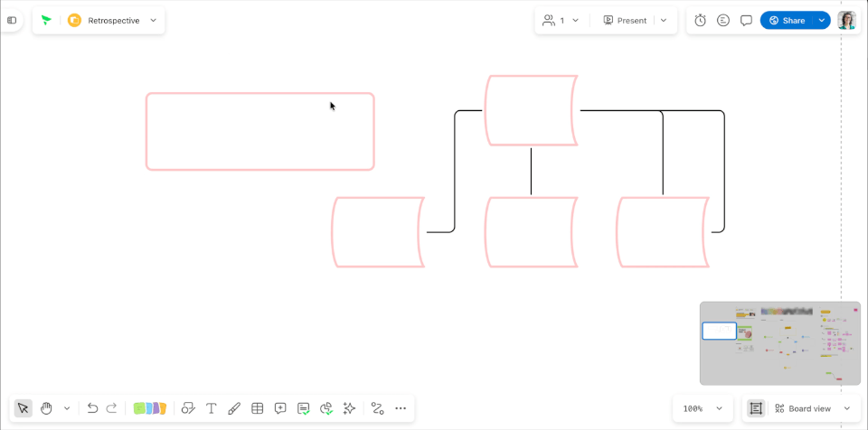868x430 pixels.
Task: Click the Retrospective board title
Action: 114,21
